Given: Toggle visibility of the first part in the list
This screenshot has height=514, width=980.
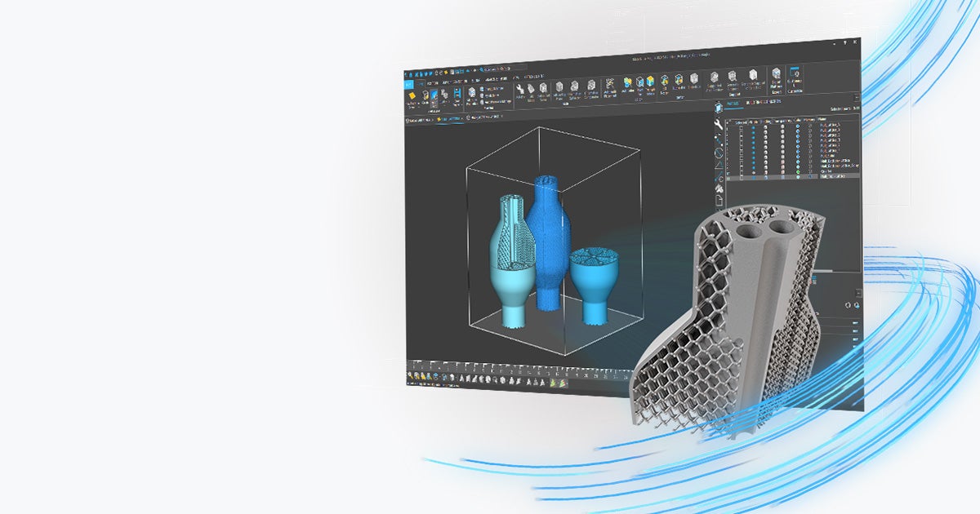Looking at the screenshot, I should tap(753, 126).
